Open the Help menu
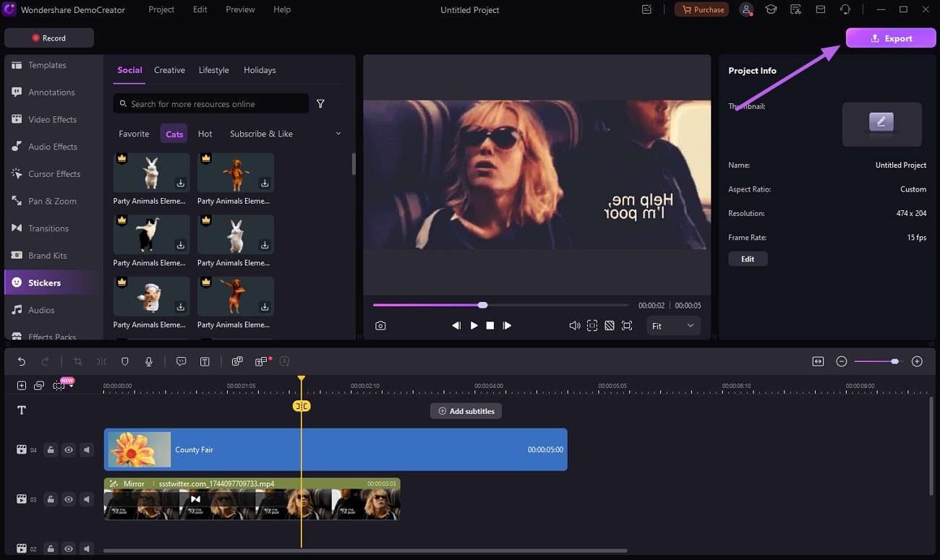 282,9
